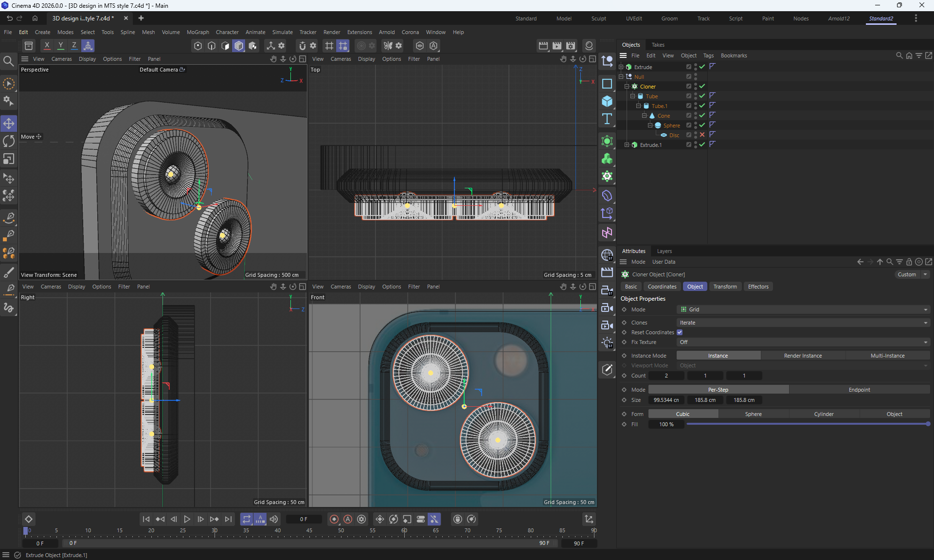The image size is (934, 560).
Task: Click the search magnifier in left toolbar
Action: (9, 61)
